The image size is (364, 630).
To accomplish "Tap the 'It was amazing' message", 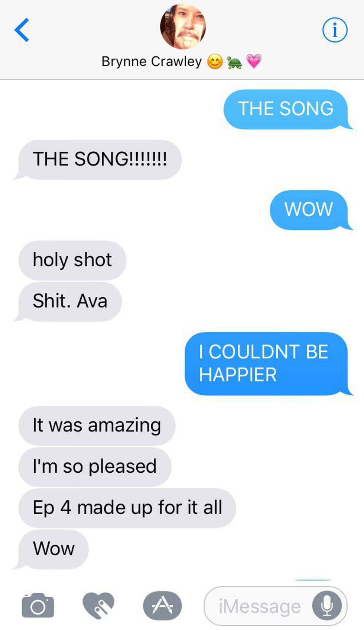I will (x=97, y=425).
